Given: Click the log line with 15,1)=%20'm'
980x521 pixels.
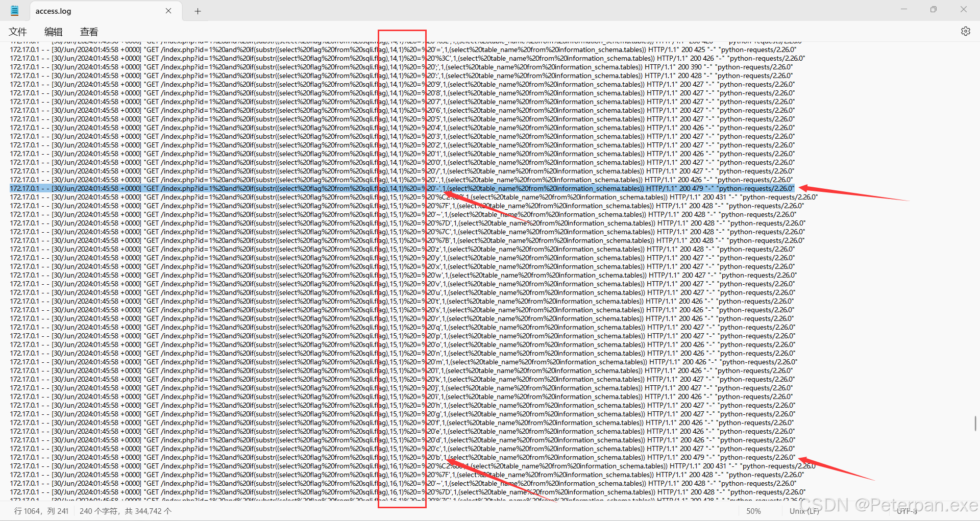Looking at the screenshot, I should click(x=404, y=362).
